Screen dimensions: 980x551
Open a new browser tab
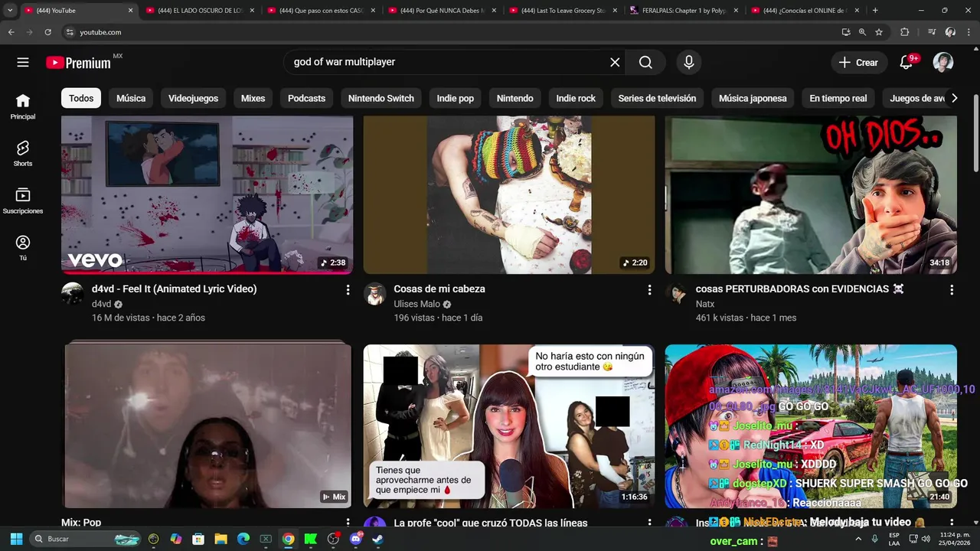[875, 11]
